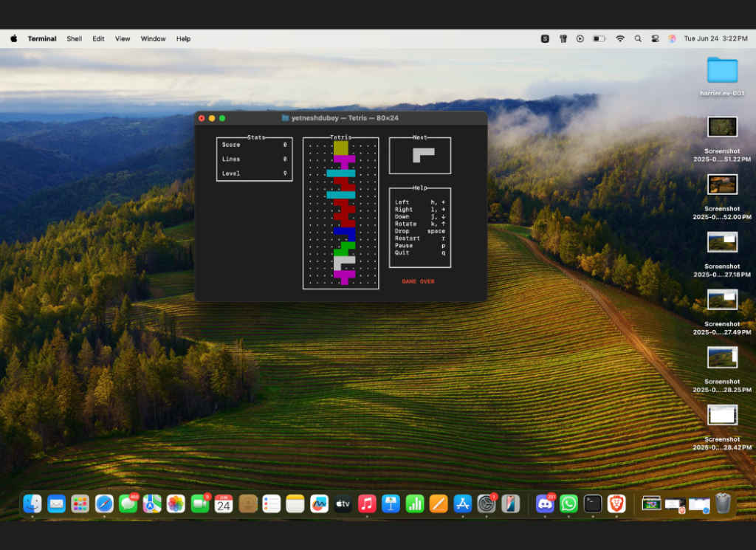Click the Terminal window title yetneshdubey — Tetris
Screen dimensions: 756x550
345,118
